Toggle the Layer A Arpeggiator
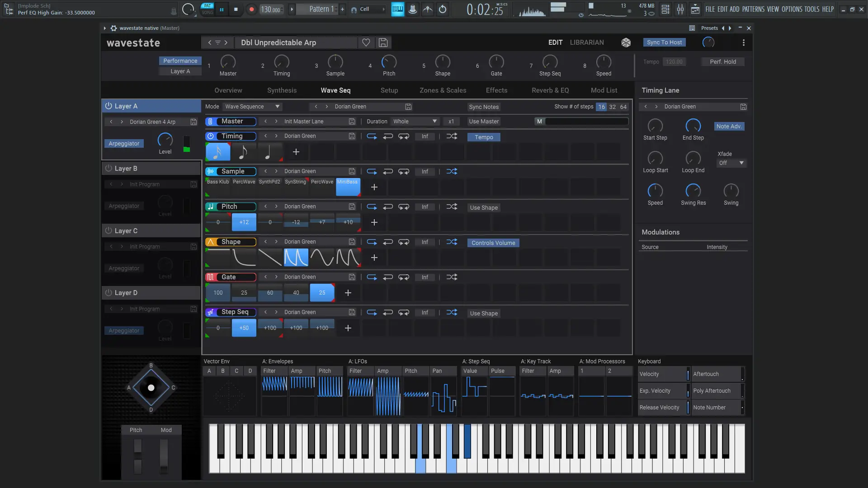Screen dimensions: 868x488 [124, 144]
